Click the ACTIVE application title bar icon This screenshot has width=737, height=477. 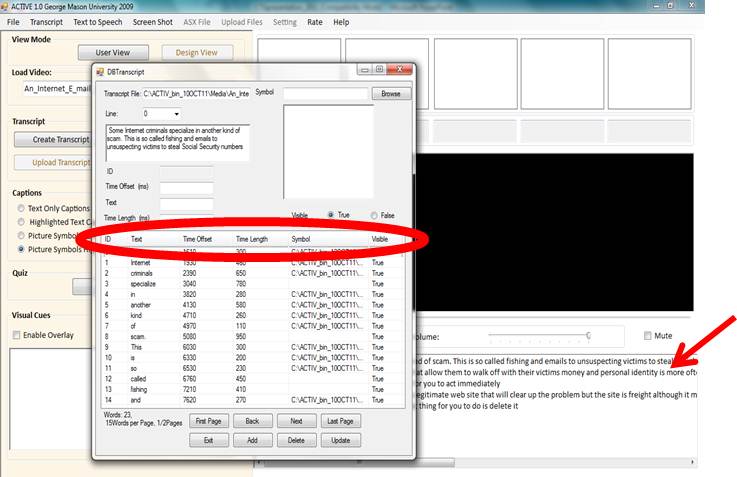pos(7,6)
